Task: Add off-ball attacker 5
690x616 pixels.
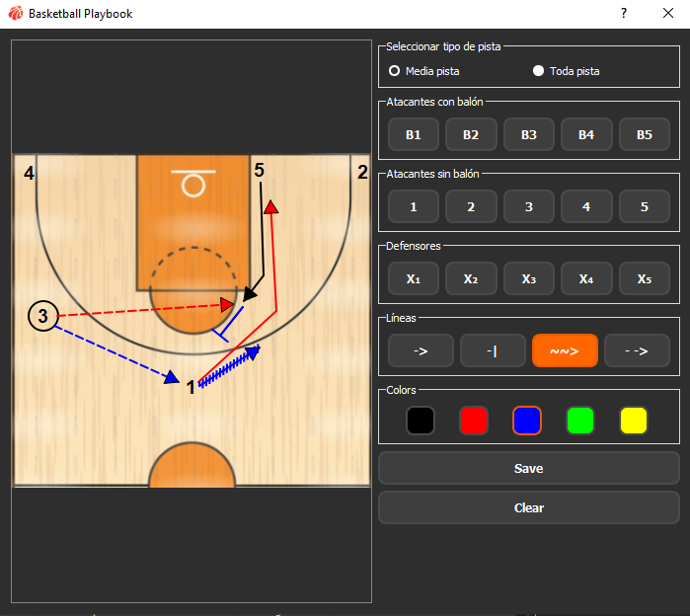Action: click(x=644, y=206)
